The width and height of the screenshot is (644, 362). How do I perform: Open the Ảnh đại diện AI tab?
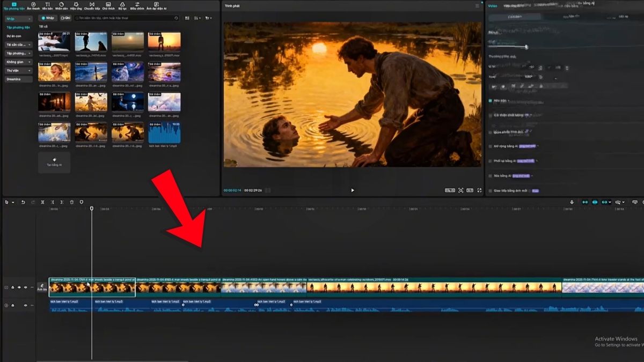(156, 7)
